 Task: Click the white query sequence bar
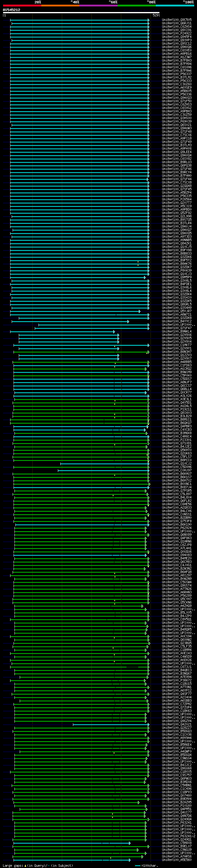[x=81, y=13]
